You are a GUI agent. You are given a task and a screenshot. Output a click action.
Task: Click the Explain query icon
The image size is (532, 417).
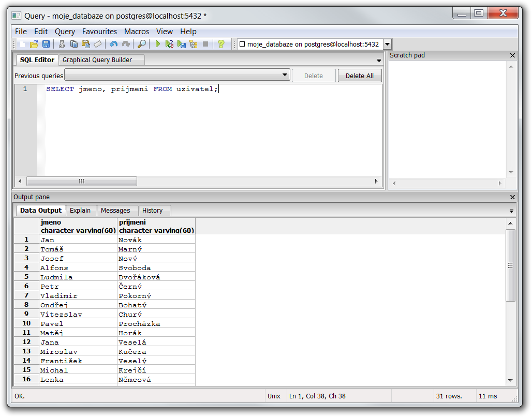pyautogui.click(x=194, y=44)
